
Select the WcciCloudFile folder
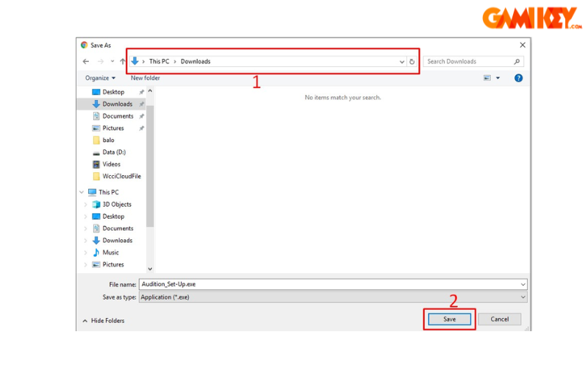pyautogui.click(x=121, y=177)
